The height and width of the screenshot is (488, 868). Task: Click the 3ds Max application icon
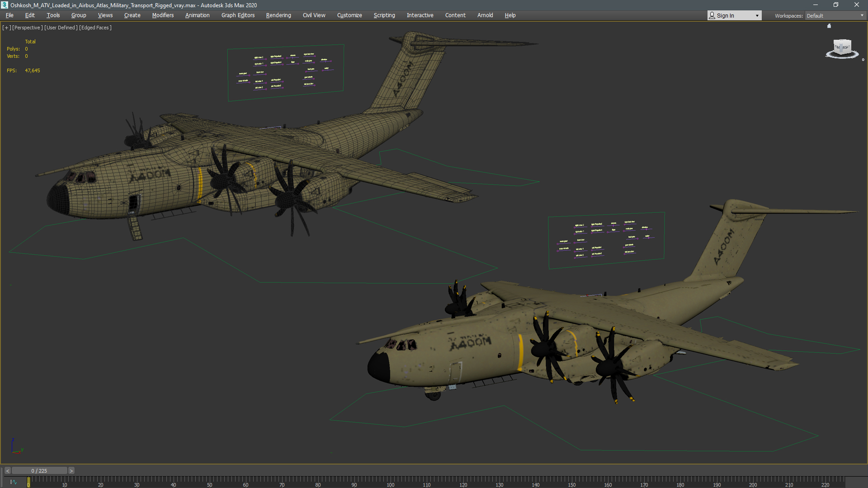point(5,5)
